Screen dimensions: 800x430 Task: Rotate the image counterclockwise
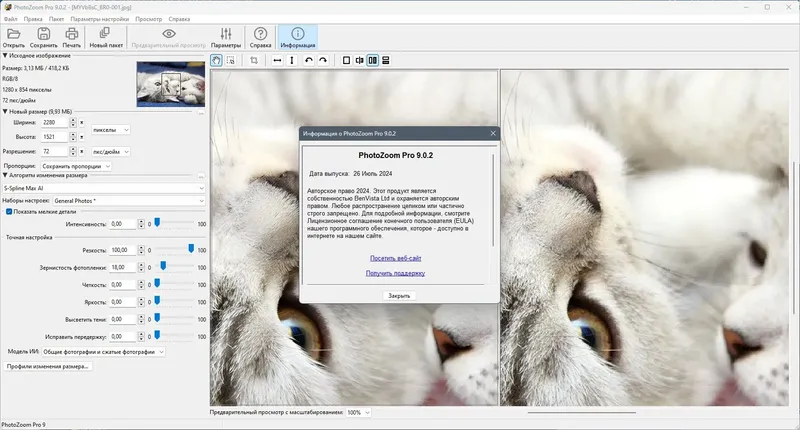point(308,60)
